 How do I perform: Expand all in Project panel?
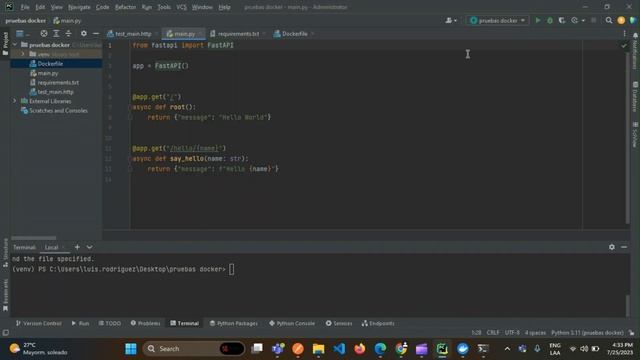(56, 33)
